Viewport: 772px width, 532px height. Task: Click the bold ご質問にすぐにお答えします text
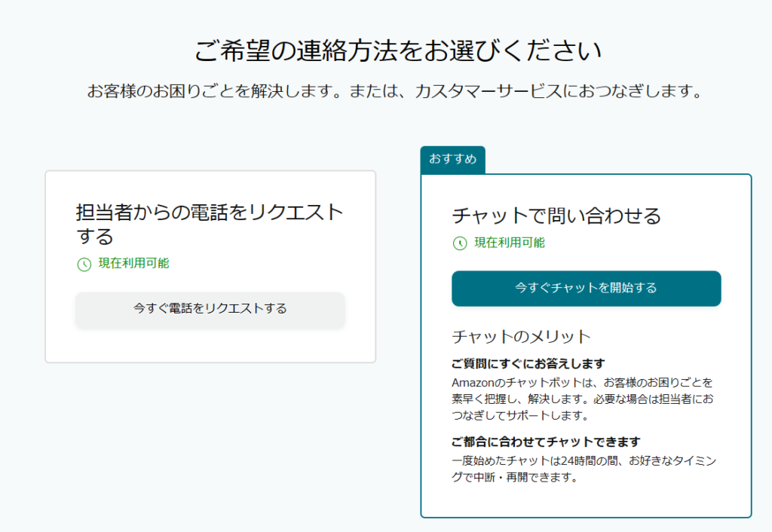(528, 363)
